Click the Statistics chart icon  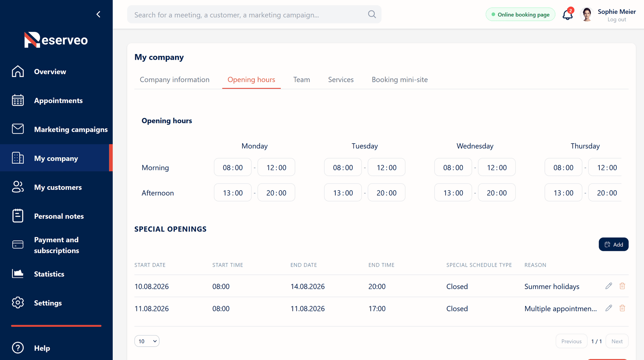[x=18, y=274]
